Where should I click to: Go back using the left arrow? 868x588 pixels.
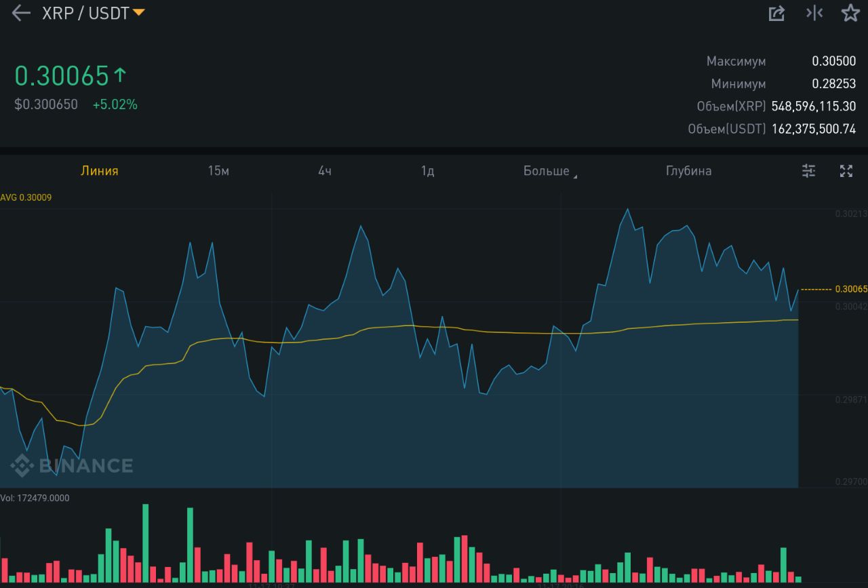[x=21, y=13]
